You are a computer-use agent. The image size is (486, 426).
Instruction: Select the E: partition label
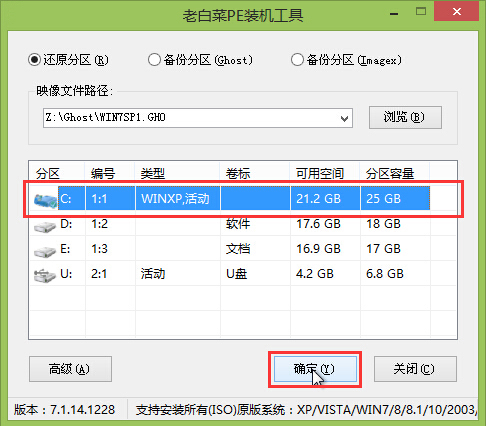[65, 249]
